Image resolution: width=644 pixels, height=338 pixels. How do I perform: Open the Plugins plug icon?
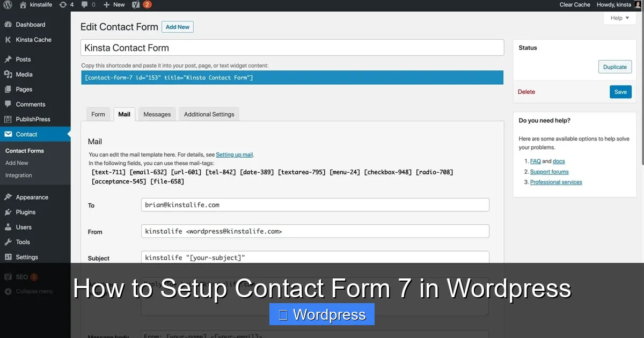8,212
